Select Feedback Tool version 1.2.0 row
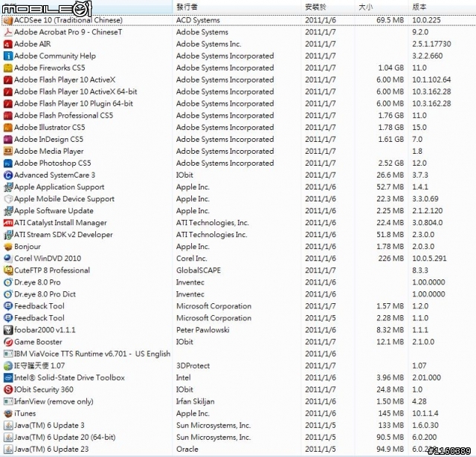 [x=39, y=306]
